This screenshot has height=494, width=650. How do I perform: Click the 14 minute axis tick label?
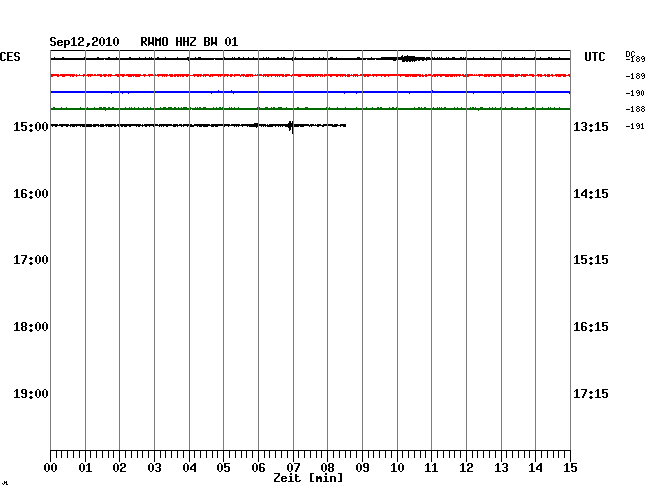(535, 468)
